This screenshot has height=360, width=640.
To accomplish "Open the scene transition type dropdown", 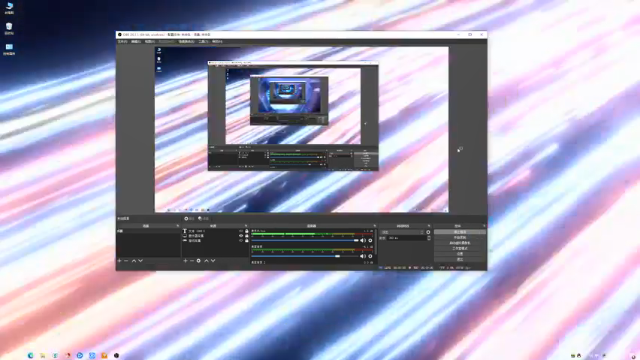I will point(402,232).
